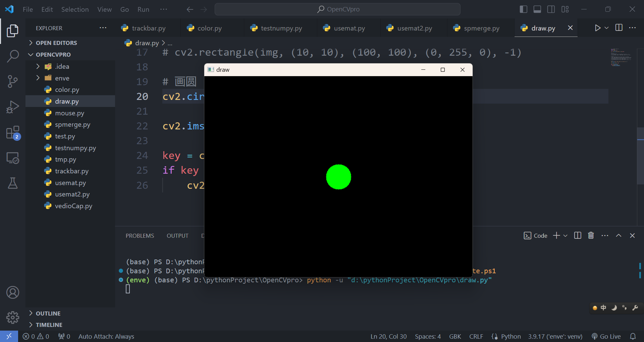Open the Edit menu
Viewport: 644px width, 342px height.
47,9
